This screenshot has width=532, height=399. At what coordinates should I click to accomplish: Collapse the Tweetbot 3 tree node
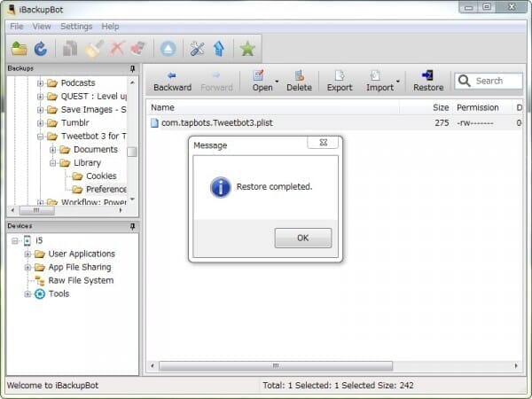[40, 137]
